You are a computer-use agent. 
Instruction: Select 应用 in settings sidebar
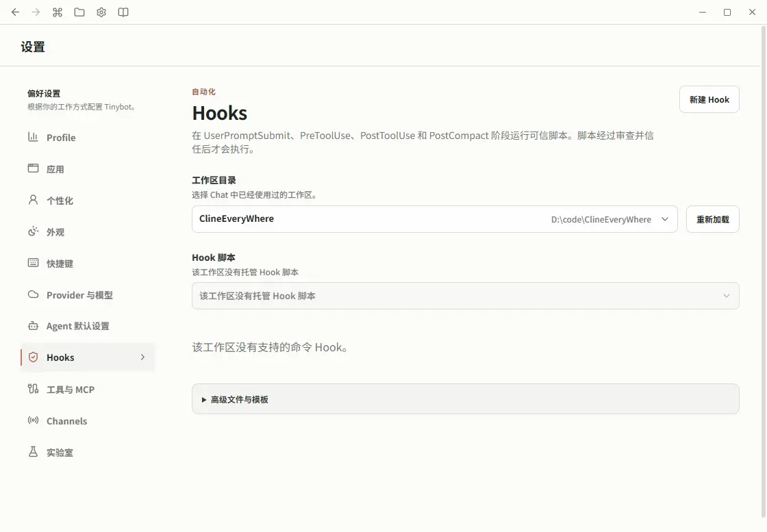(x=88, y=168)
